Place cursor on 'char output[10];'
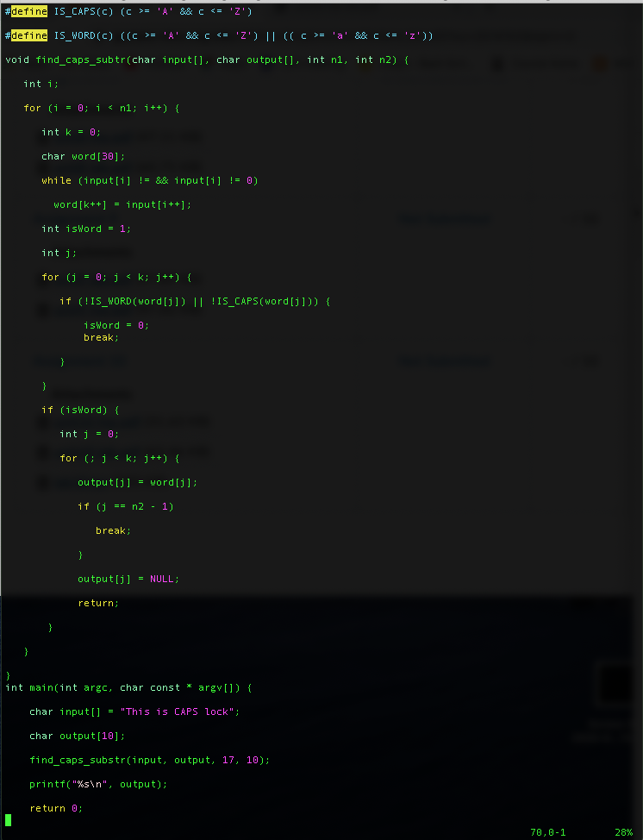643x840 pixels. pos(77,736)
